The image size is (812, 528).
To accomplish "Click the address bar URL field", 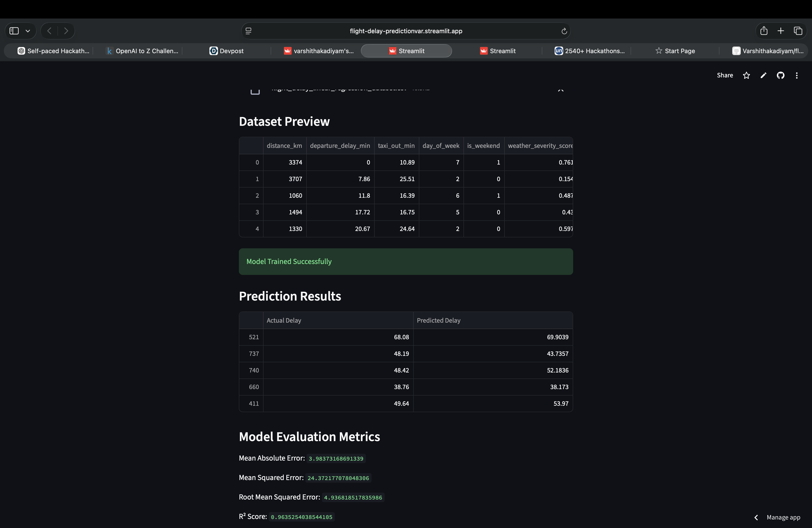I will pos(406,31).
